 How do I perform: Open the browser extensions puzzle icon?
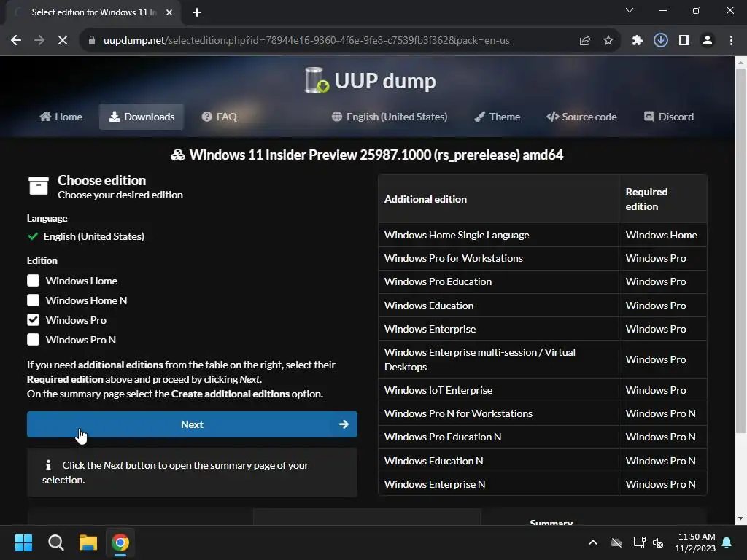coord(638,41)
